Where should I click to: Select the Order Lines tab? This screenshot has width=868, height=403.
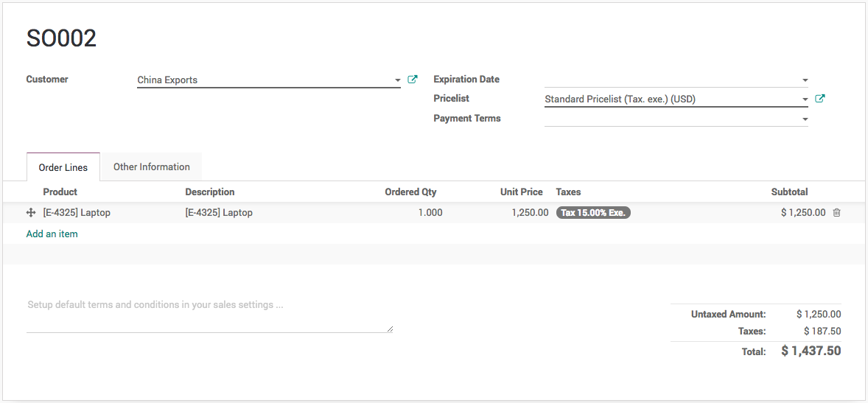(x=63, y=168)
